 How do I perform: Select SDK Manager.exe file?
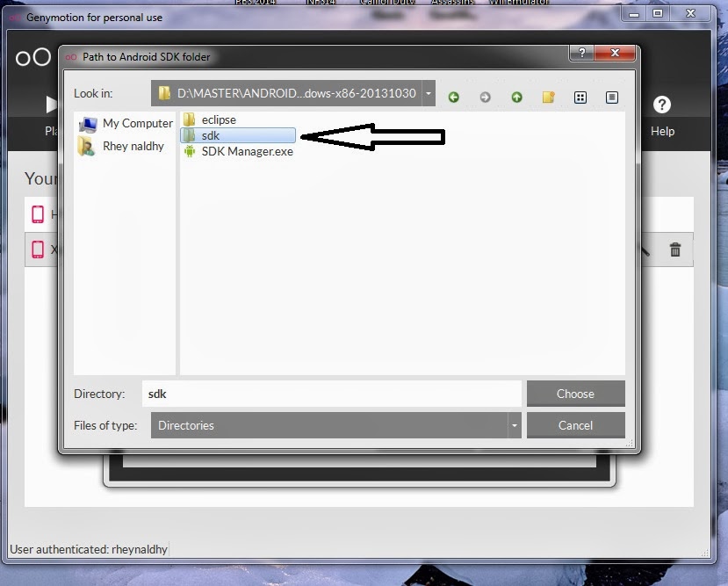point(238,151)
